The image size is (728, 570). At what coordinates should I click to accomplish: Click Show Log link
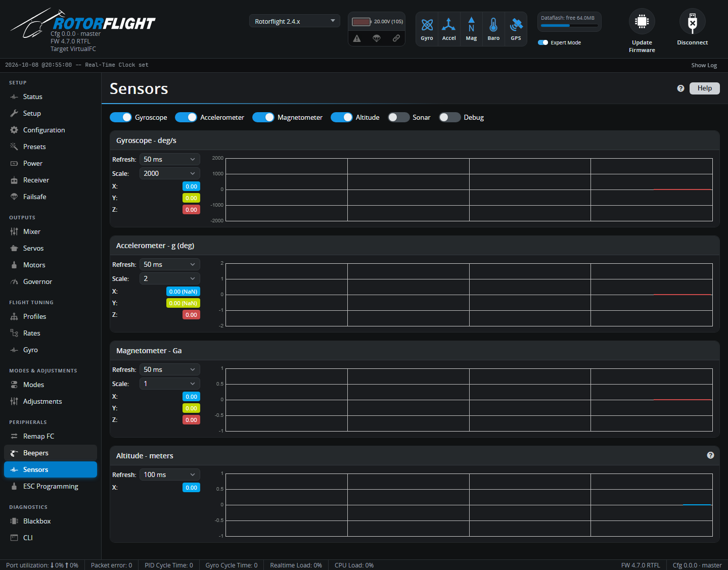pyautogui.click(x=704, y=65)
